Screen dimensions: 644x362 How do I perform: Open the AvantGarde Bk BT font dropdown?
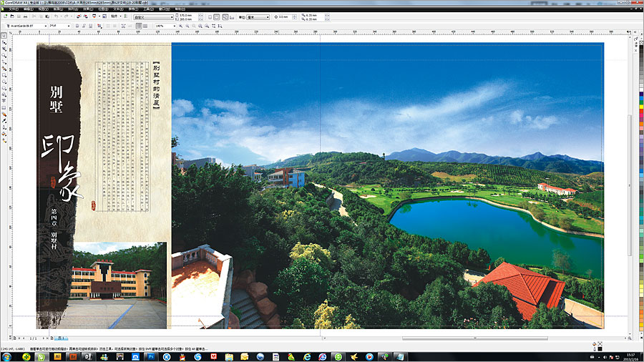tap(46, 26)
